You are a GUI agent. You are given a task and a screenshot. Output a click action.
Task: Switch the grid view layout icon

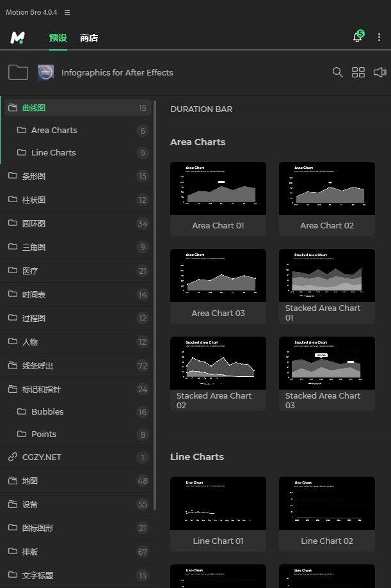click(358, 72)
